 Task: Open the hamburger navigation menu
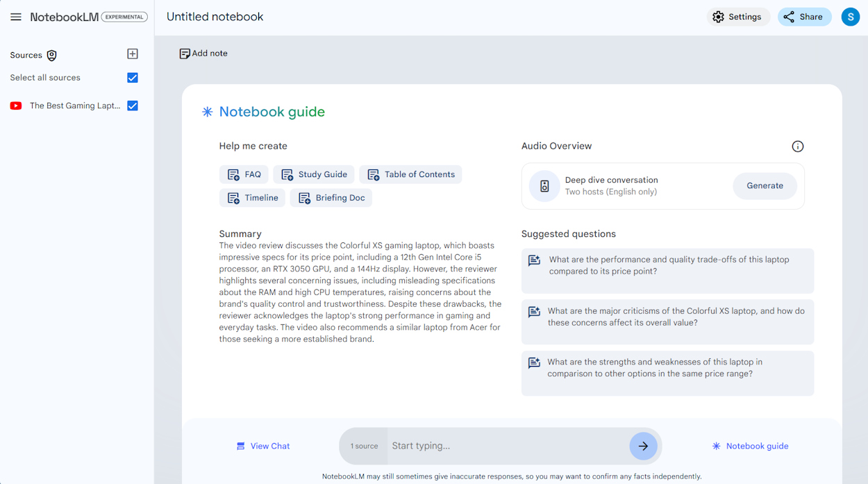(x=16, y=17)
